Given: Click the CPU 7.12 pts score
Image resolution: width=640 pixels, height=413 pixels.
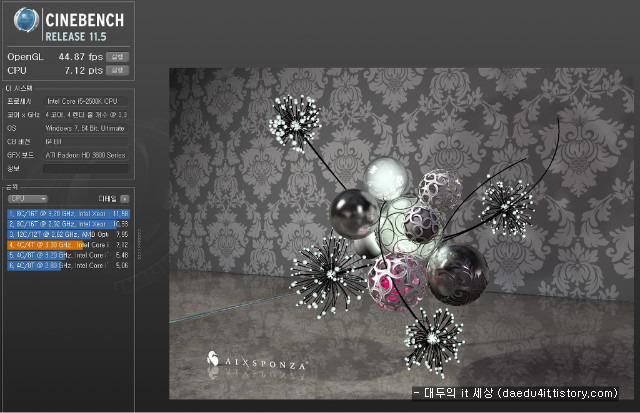Looking at the screenshot, I should (x=83, y=70).
